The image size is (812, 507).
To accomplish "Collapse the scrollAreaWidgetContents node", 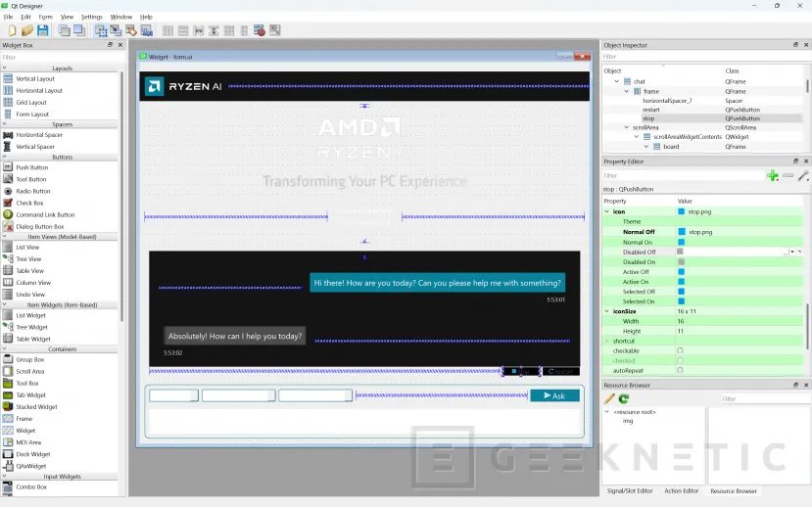I will click(x=637, y=137).
